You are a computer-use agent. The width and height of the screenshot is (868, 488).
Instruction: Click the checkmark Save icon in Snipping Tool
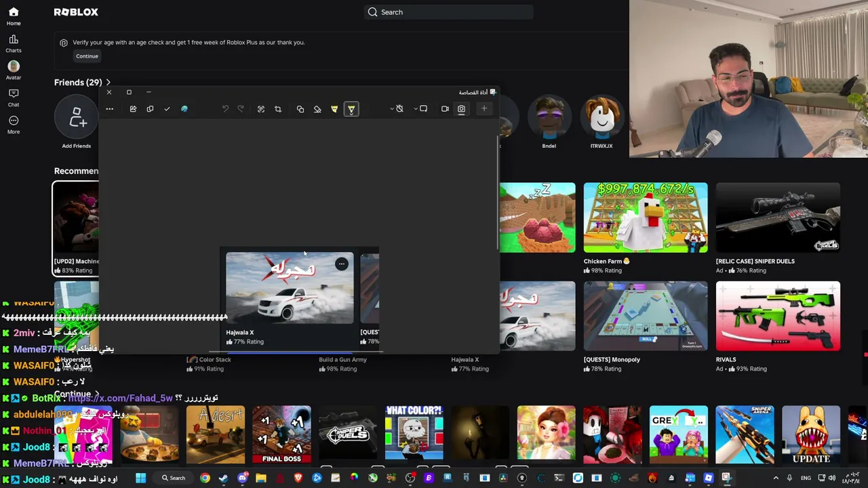click(x=167, y=109)
